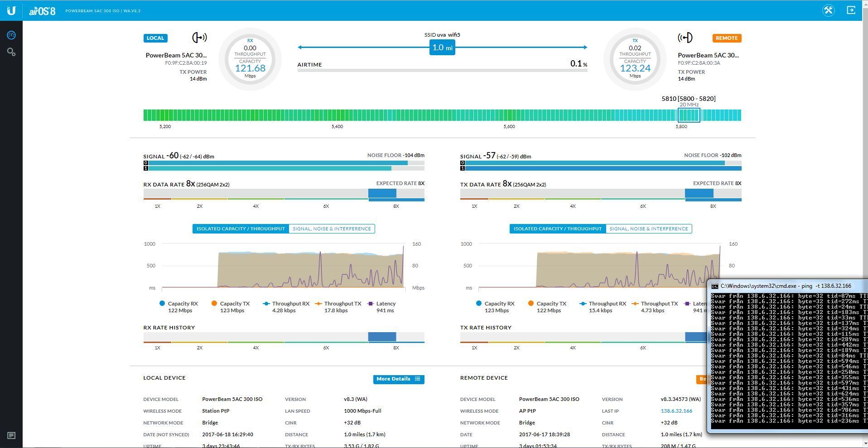Click the airtime progress bar
This screenshot has width=868, height=448.
click(x=442, y=71)
